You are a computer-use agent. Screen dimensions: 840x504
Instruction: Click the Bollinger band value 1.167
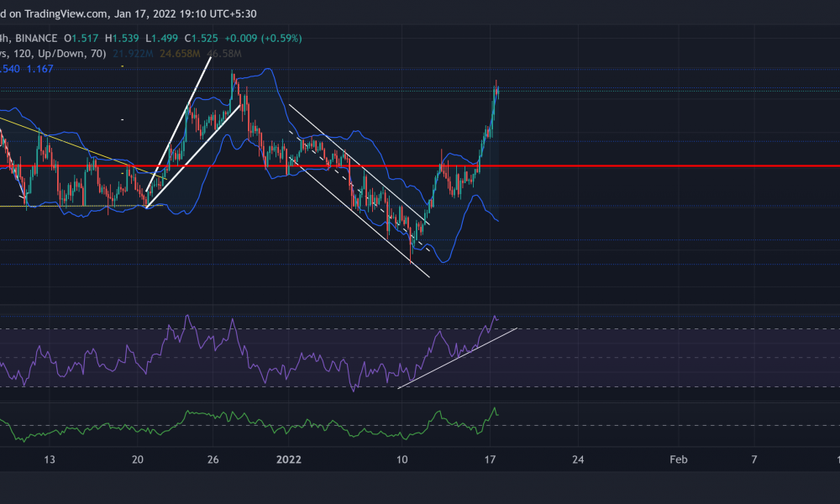(40, 69)
